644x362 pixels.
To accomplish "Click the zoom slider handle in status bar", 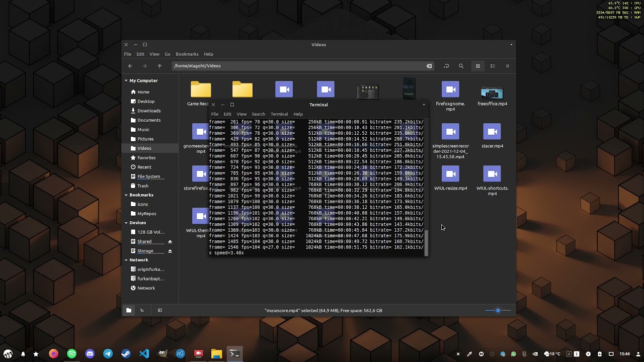I will coord(498,310).
